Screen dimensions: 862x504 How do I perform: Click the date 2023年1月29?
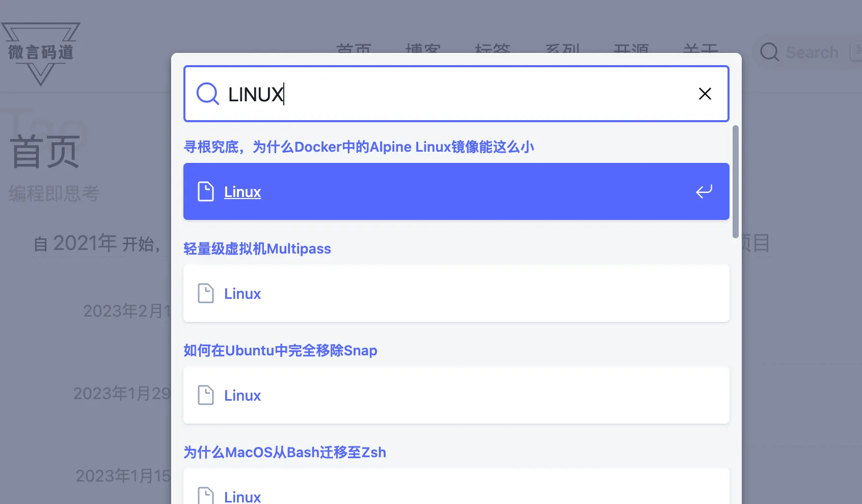122,393
